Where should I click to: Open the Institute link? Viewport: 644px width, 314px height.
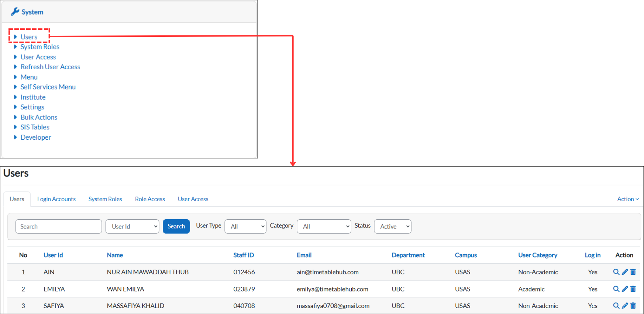pyautogui.click(x=33, y=97)
